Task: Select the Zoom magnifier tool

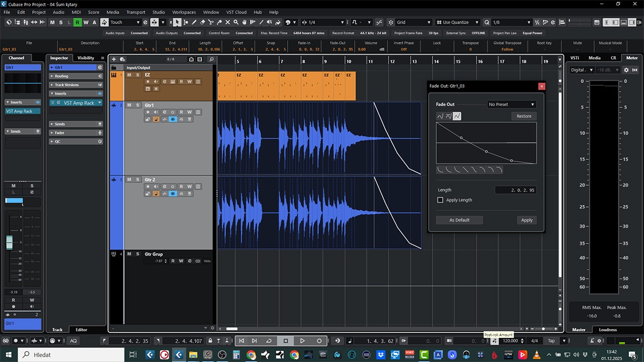Action: pos(236,23)
